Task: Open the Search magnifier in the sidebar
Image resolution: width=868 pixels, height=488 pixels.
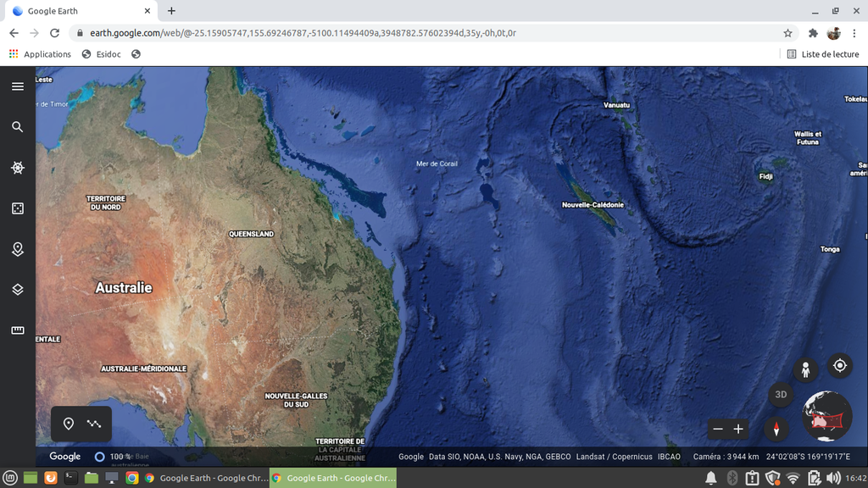Action: pos(18,127)
